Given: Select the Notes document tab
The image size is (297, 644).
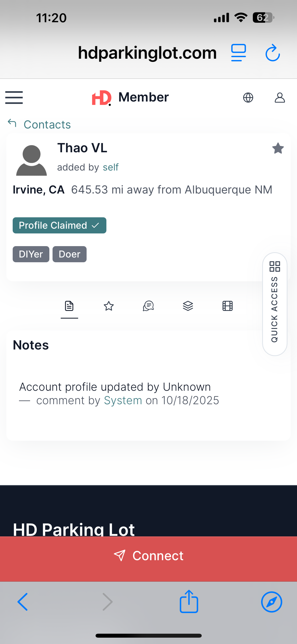Looking at the screenshot, I should pyautogui.click(x=69, y=306).
